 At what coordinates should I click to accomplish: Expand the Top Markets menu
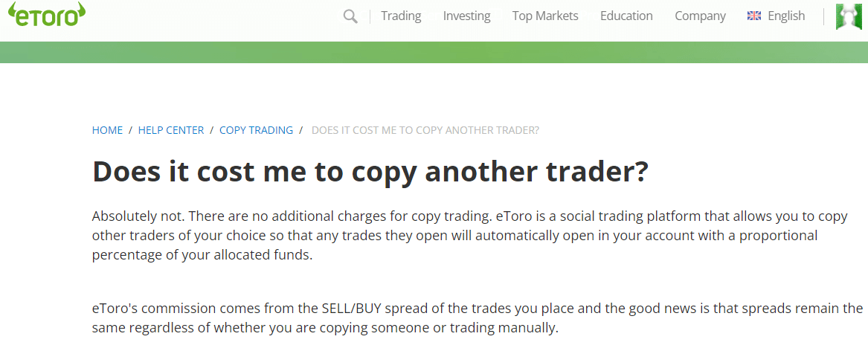pyautogui.click(x=545, y=16)
